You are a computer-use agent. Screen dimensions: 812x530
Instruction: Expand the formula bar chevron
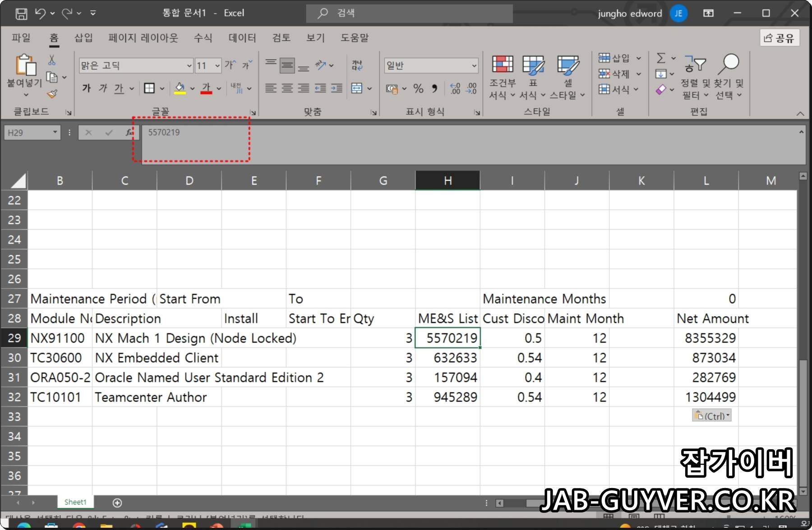(801, 132)
